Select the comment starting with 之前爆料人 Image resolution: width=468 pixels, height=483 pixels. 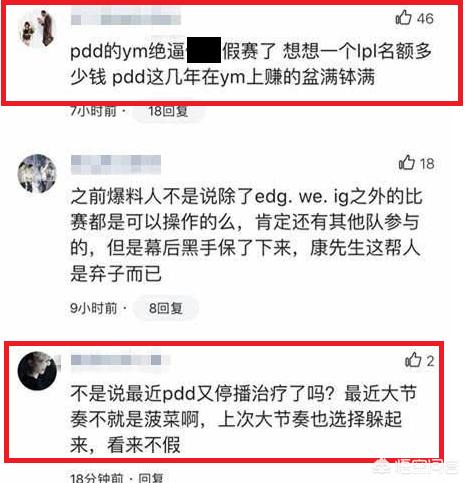246,235
